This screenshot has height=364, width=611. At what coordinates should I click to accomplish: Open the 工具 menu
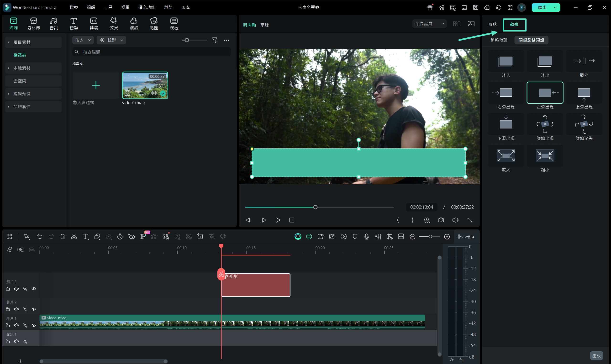(x=108, y=7)
